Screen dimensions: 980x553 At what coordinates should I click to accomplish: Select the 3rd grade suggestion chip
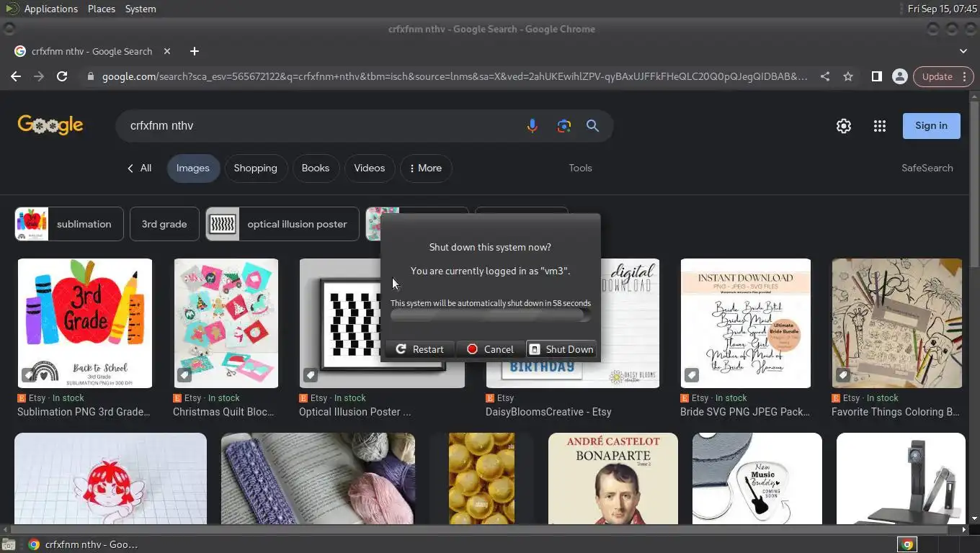(x=164, y=224)
